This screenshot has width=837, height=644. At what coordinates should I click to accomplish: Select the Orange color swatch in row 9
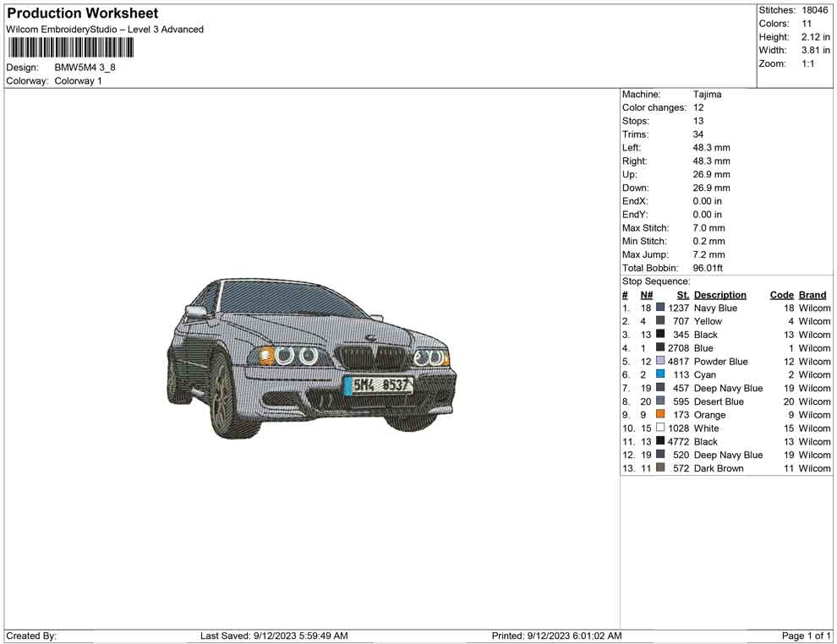coord(660,414)
